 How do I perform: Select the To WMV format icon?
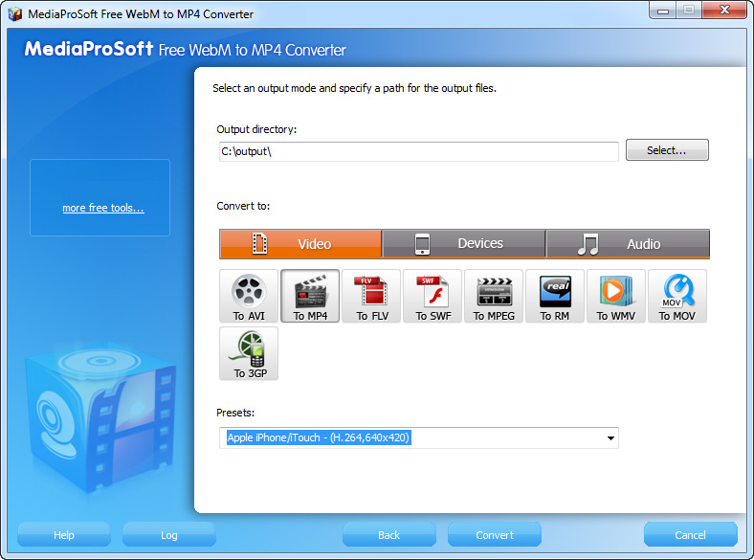(616, 296)
